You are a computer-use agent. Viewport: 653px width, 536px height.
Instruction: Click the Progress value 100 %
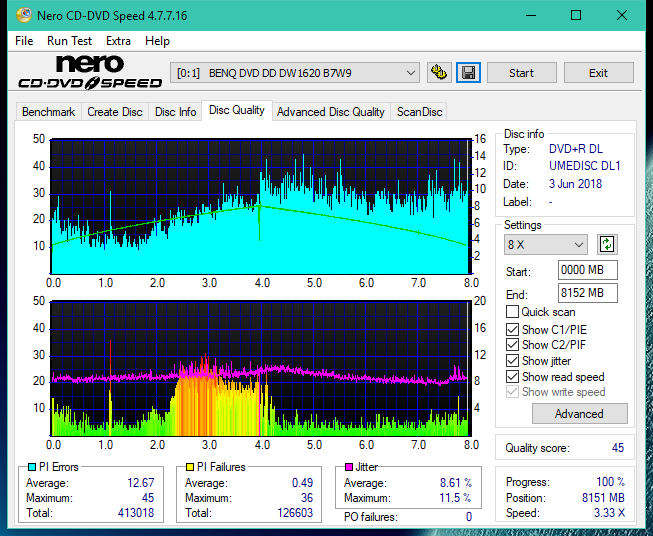coord(610,482)
